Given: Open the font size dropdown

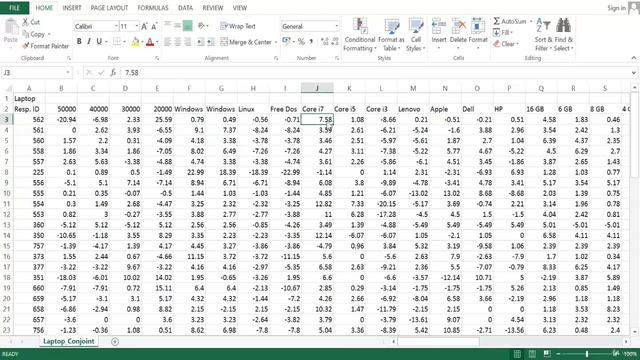Looking at the screenshot, I should (x=136, y=27).
